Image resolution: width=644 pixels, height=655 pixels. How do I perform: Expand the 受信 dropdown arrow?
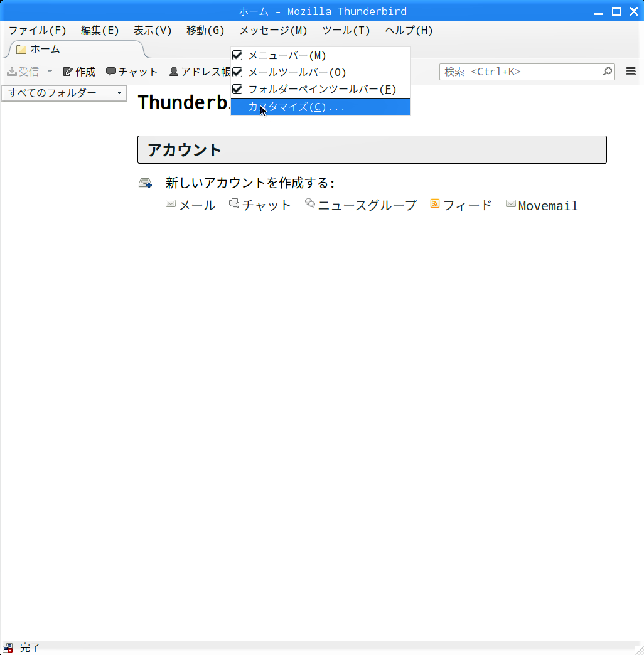pos(50,72)
